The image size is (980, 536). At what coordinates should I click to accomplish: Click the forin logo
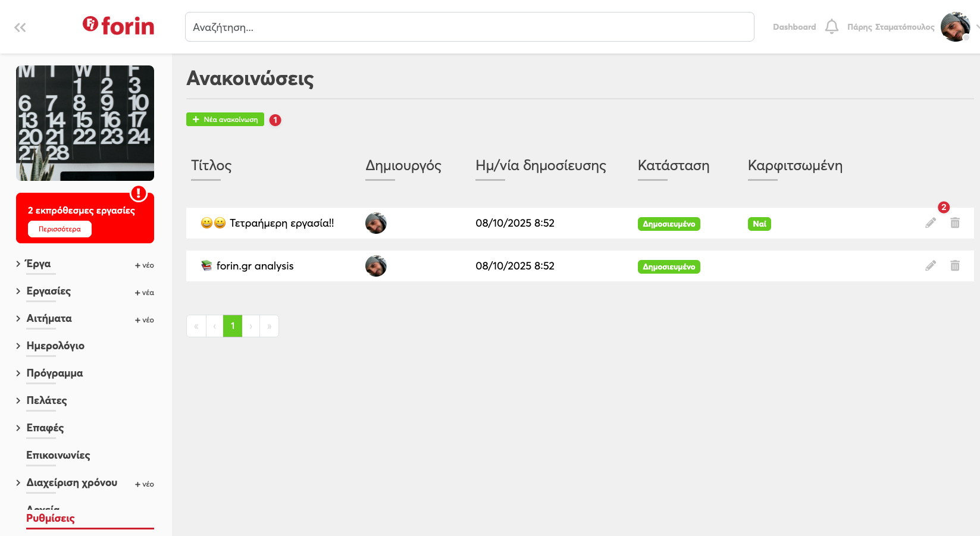point(118,26)
